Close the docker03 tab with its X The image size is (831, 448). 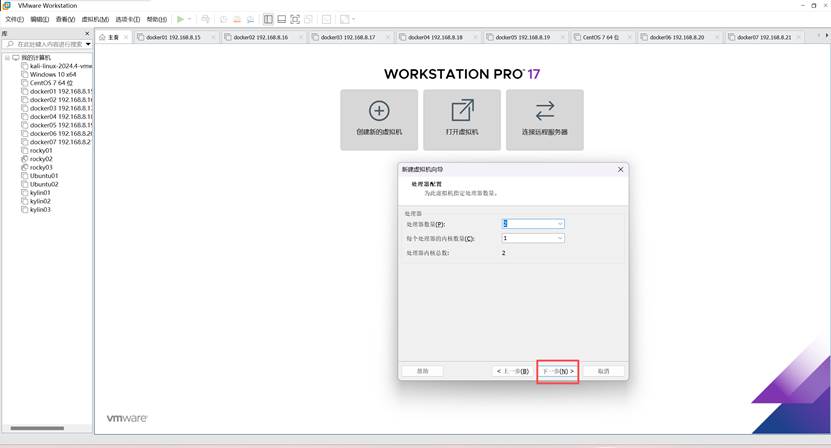point(388,37)
